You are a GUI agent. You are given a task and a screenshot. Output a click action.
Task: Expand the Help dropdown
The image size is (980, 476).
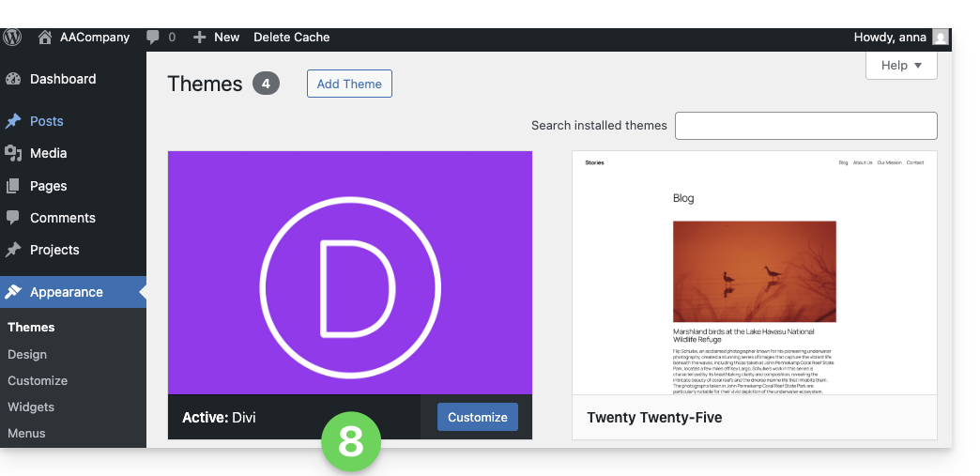[x=901, y=65]
